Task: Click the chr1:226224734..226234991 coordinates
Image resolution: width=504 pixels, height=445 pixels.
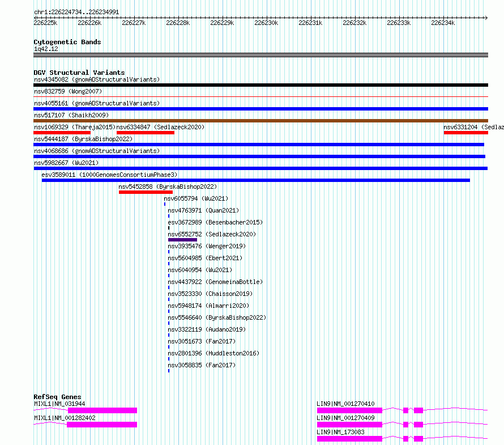Action: pyautogui.click(x=76, y=12)
